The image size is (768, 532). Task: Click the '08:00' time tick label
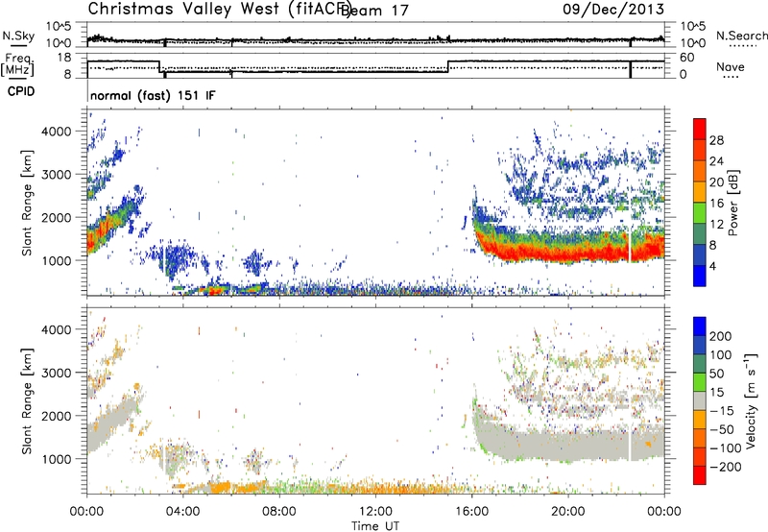[x=279, y=512]
